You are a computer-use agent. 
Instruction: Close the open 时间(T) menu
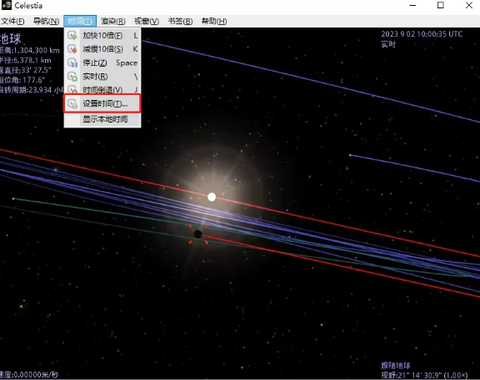click(80, 21)
